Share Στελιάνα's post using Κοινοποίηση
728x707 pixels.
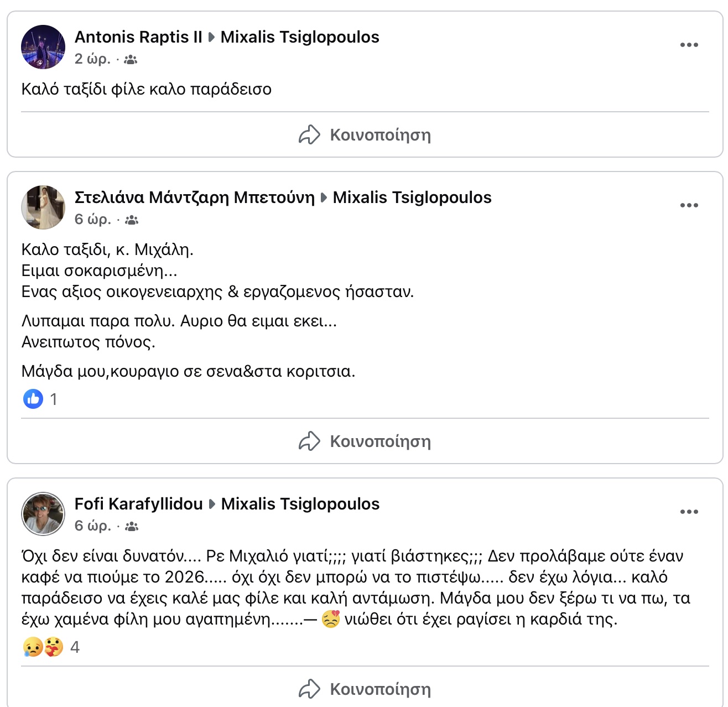coord(365,441)
